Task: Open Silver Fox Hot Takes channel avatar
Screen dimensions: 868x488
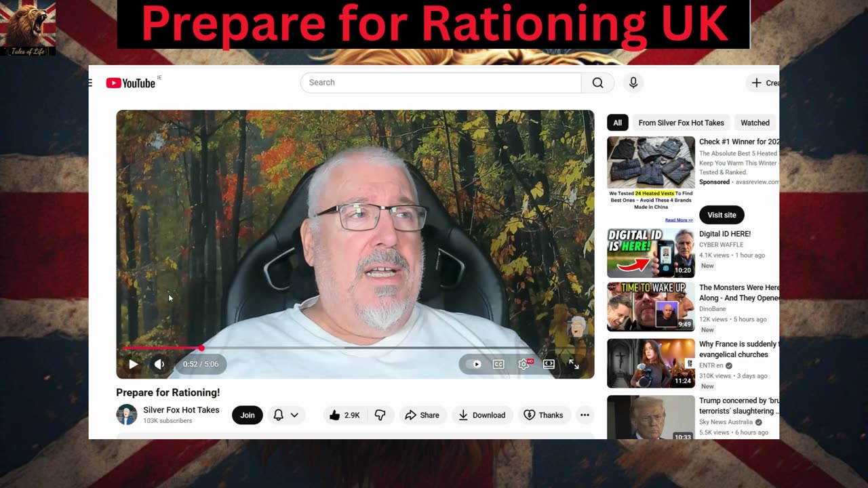Action: pyautogui.click(x=127, y=415)
